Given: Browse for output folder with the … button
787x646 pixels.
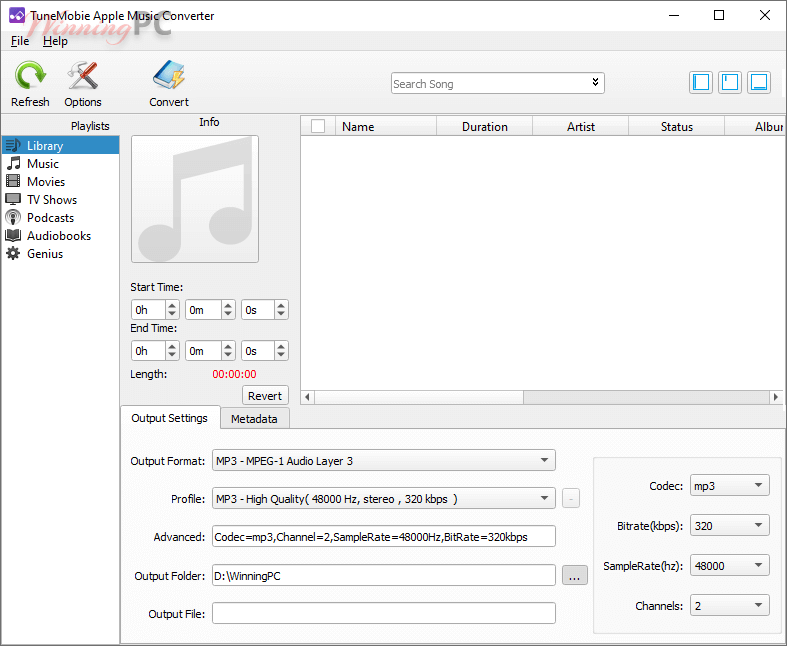Looking at the screenshot, I should [575, 576].
